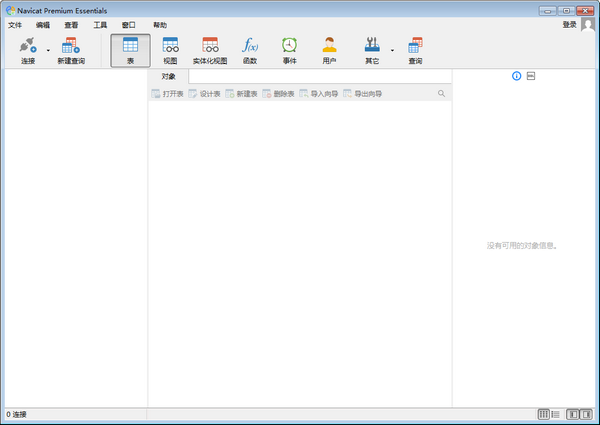Viewport: 600px width, 425px height.
Task: Open 新建查询 (New Query) from the toolbar
Action: [70, 48]
